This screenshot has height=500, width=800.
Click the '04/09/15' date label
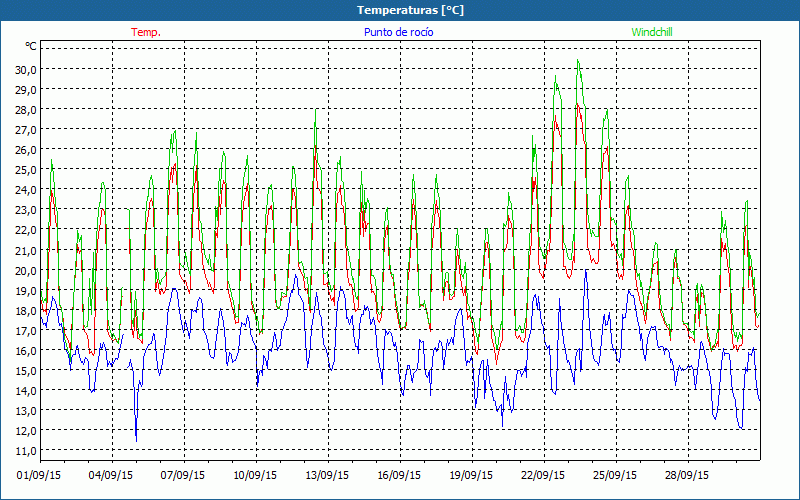coord(111,476)
